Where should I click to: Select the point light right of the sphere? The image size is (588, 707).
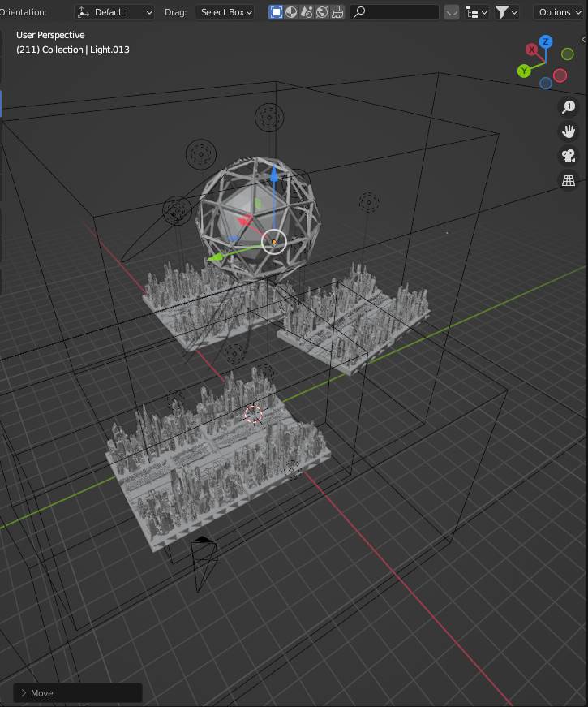369,202
